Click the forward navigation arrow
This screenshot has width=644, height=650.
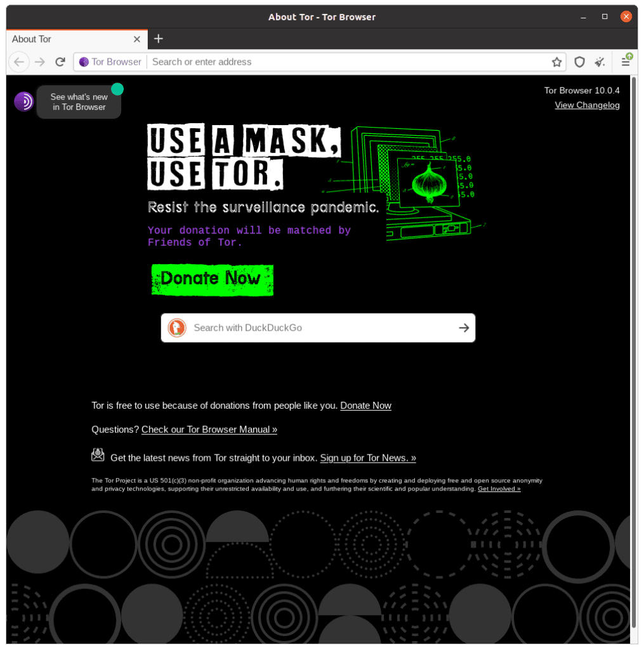click(39, 62)
